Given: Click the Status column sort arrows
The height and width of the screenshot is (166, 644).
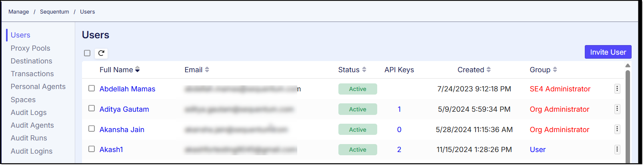Looking at the screenshot, I should 364,70.
